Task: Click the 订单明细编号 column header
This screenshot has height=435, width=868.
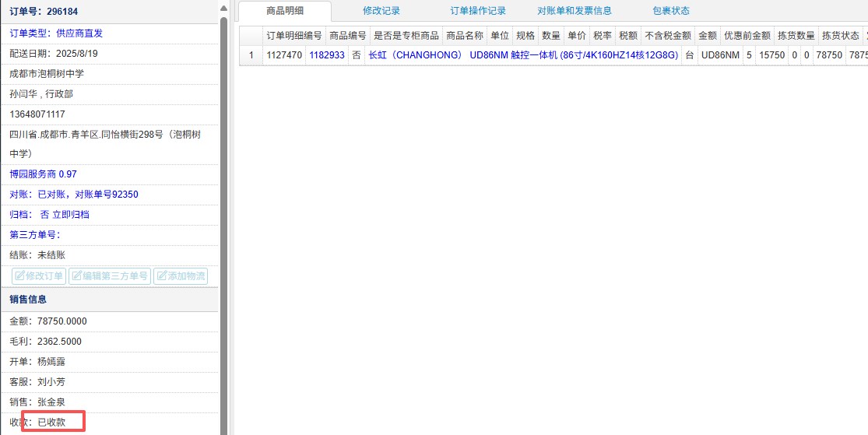Action: (293, 36)
